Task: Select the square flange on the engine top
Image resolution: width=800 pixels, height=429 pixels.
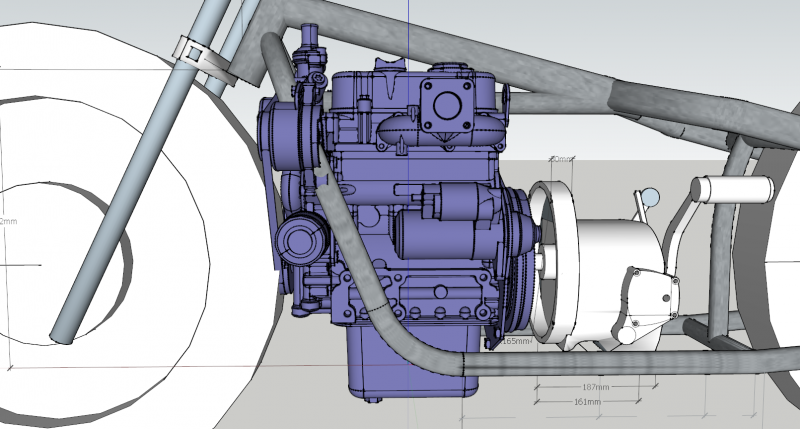Action: click(447, 105)
